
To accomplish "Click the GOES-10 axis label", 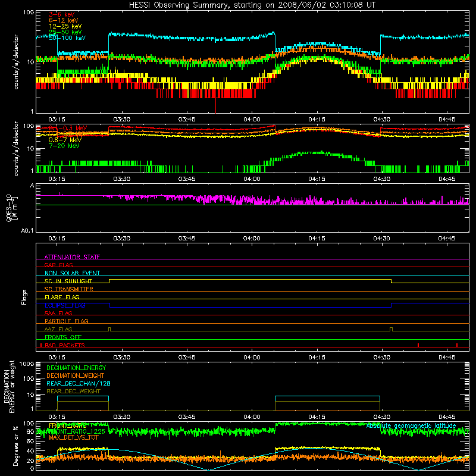I will [11, 208].
